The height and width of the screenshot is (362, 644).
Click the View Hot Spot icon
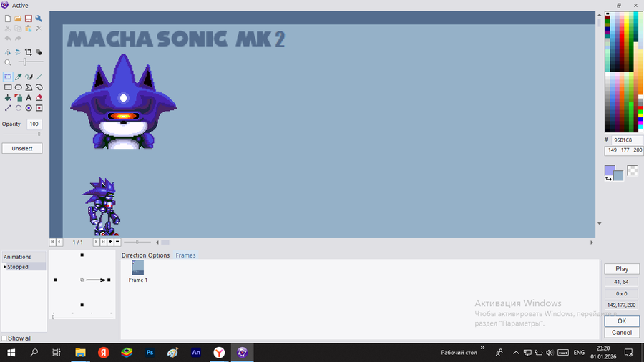(x=29, y=108)
